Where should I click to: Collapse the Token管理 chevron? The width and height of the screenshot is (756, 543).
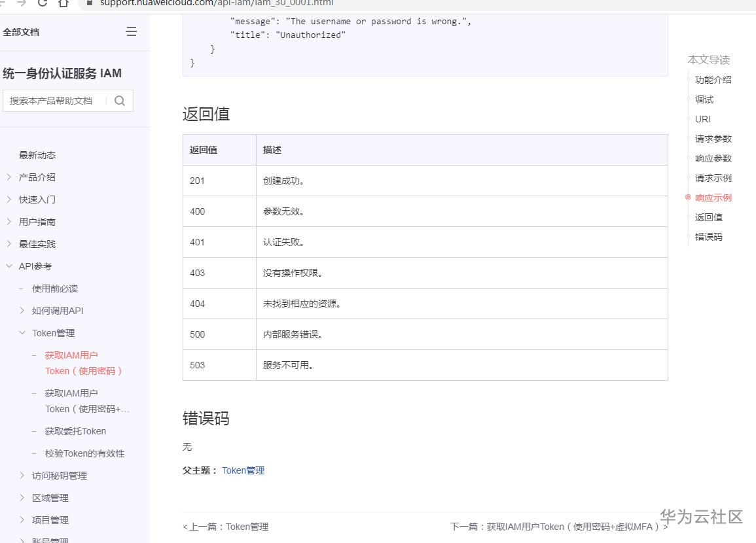pos(22,332)
